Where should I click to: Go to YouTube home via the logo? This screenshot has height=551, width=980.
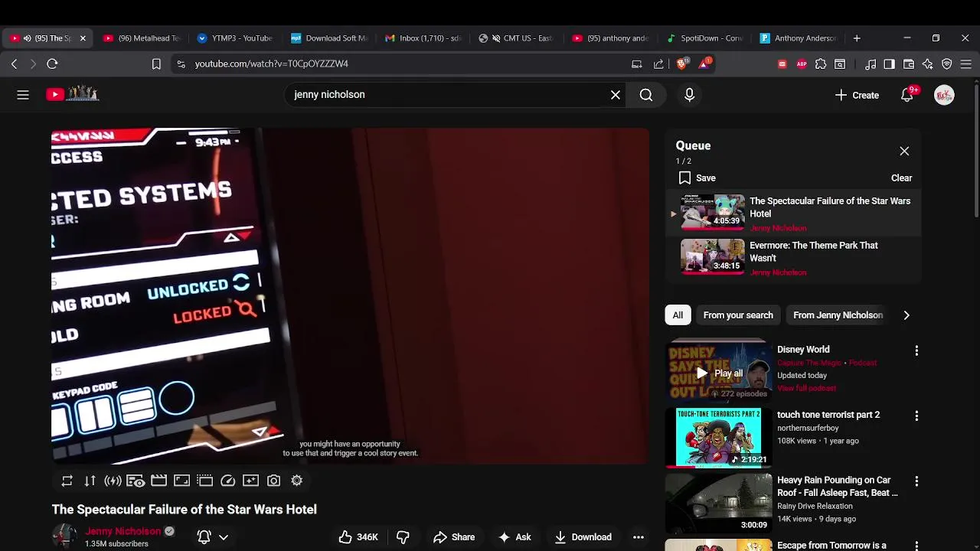click(x=72, y=94)
